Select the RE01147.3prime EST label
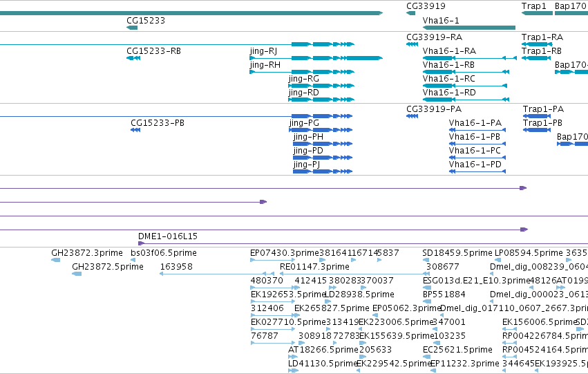 314,267
